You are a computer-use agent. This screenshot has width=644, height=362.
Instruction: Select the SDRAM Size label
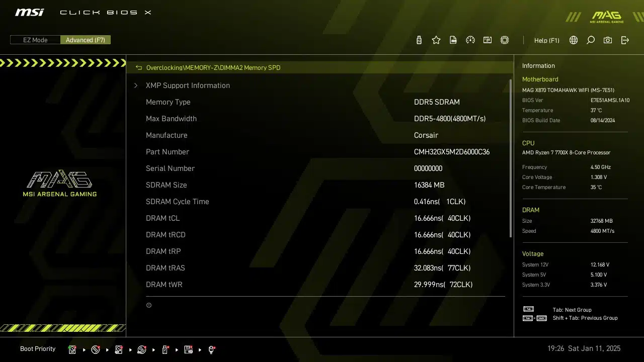click(167, 185)
